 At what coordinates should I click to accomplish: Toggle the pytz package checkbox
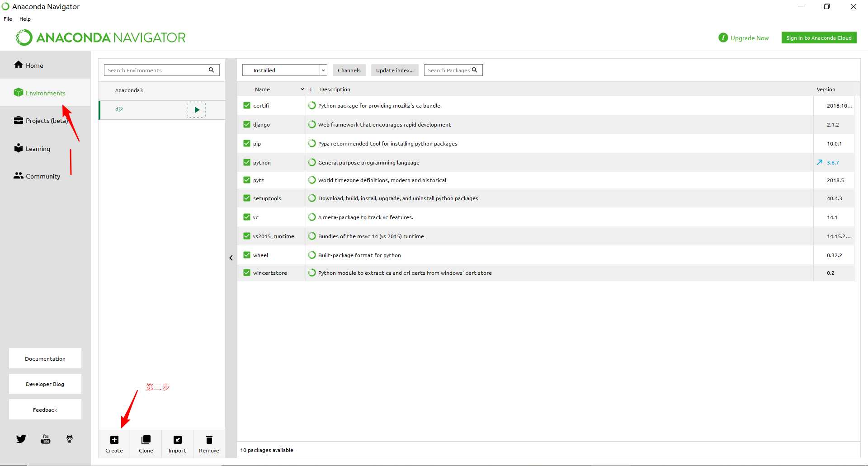coord(247,180)
